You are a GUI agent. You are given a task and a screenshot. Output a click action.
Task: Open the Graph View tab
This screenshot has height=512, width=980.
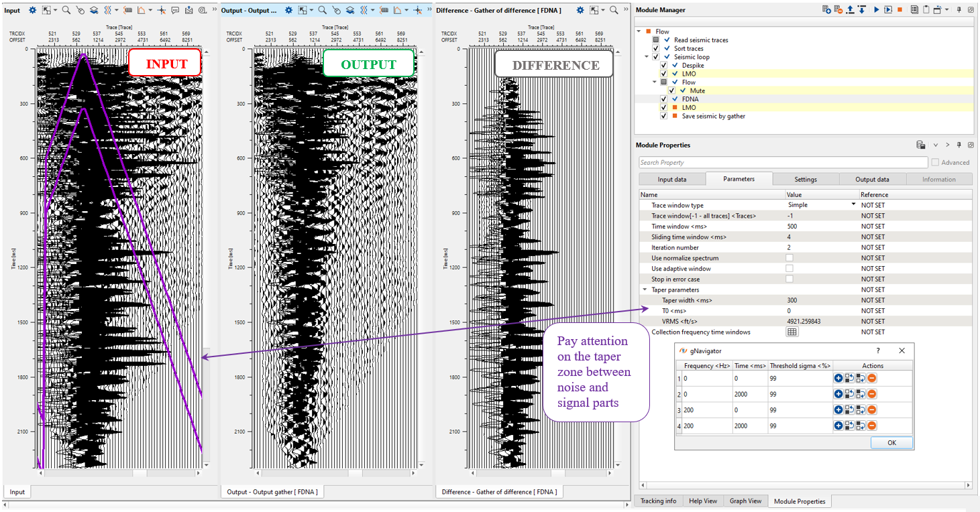pyautogui.click(x=745, y=501)
